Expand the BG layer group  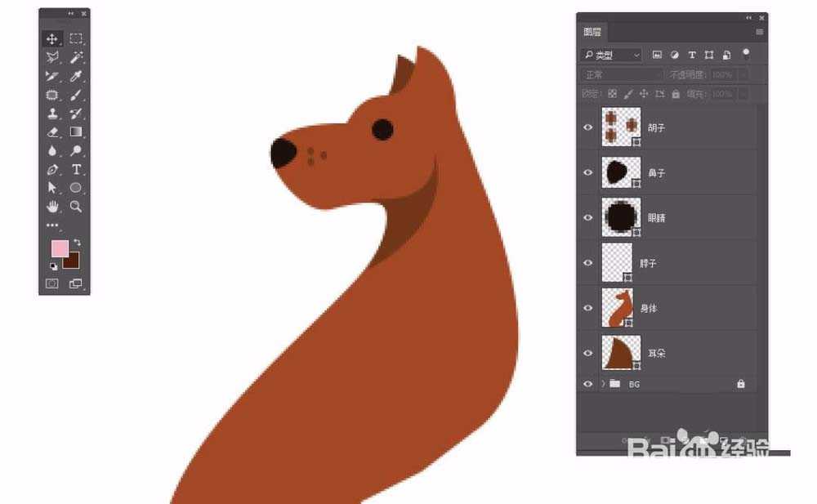603,383
